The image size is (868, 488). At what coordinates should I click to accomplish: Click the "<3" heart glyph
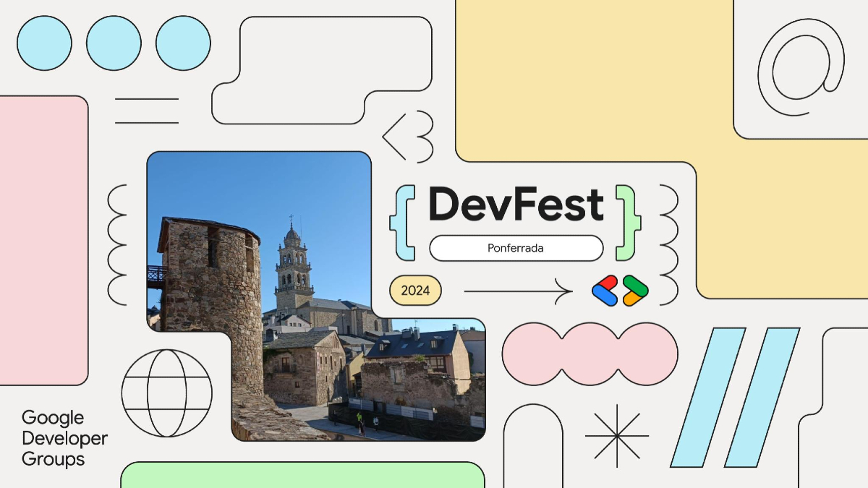coord(408,137)
